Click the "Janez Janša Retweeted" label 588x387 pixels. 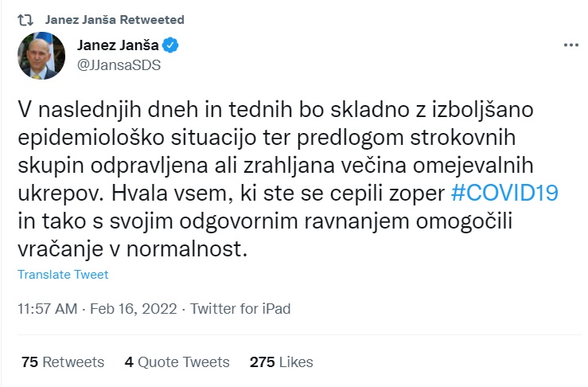pos(115,18)
